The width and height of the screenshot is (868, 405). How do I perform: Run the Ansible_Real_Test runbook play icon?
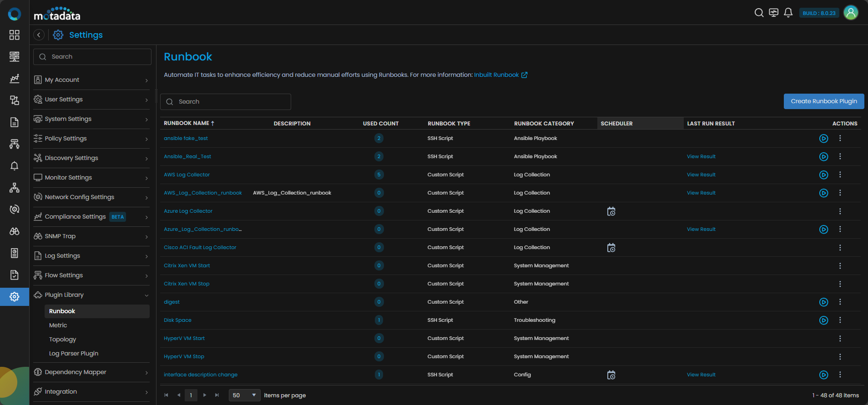click(823, 157)
